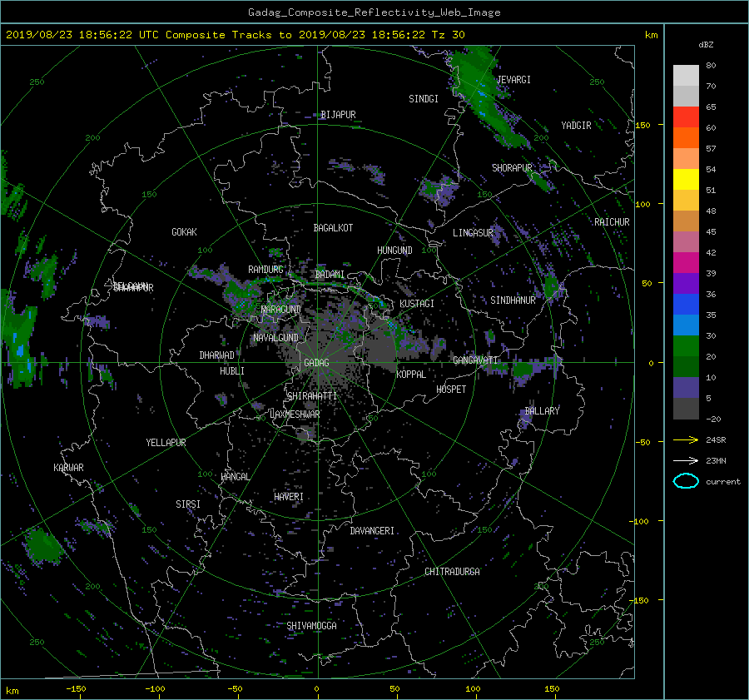Pick the dark orange 60 dBZ legend swatch
The image size is (749, 700).
coord(686,137)
